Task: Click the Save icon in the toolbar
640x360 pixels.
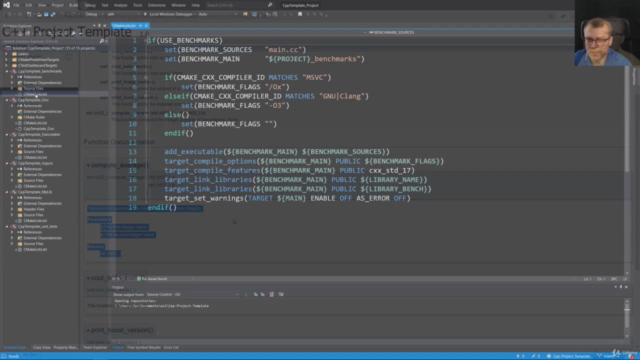Action: pyautogui.click(x=46, y=14)
